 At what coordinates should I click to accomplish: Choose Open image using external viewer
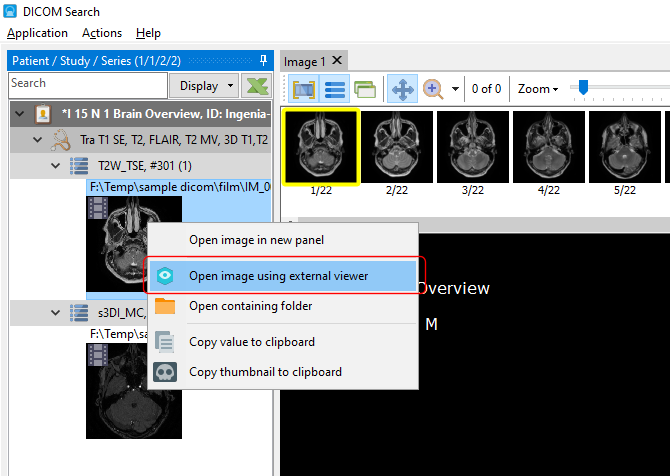coord(278,275)
